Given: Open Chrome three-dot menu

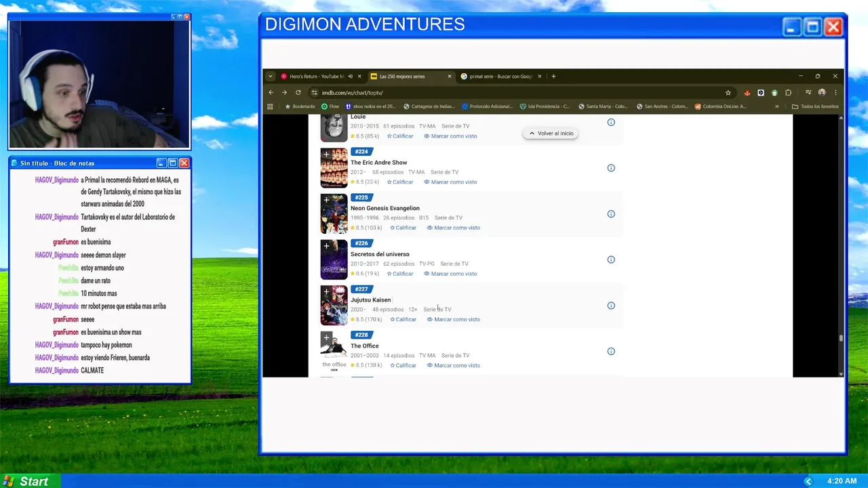Looking at the screenshot, I should (x=835, y=93).
